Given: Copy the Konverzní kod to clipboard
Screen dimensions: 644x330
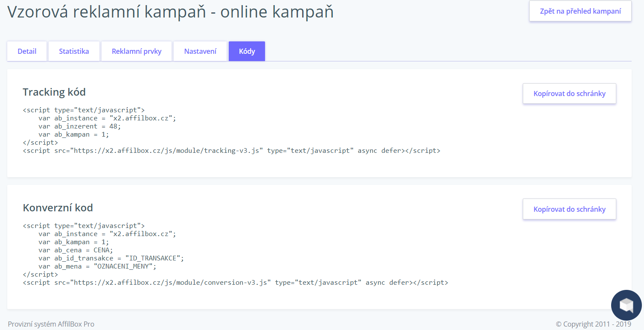Looking at the screenshot, I should tap(569, 209).
